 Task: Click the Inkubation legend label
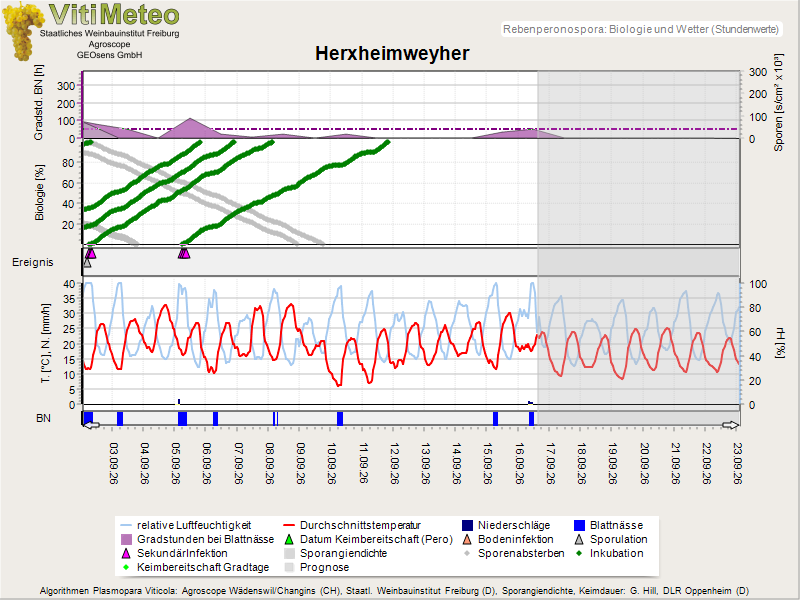pos(616,553)
